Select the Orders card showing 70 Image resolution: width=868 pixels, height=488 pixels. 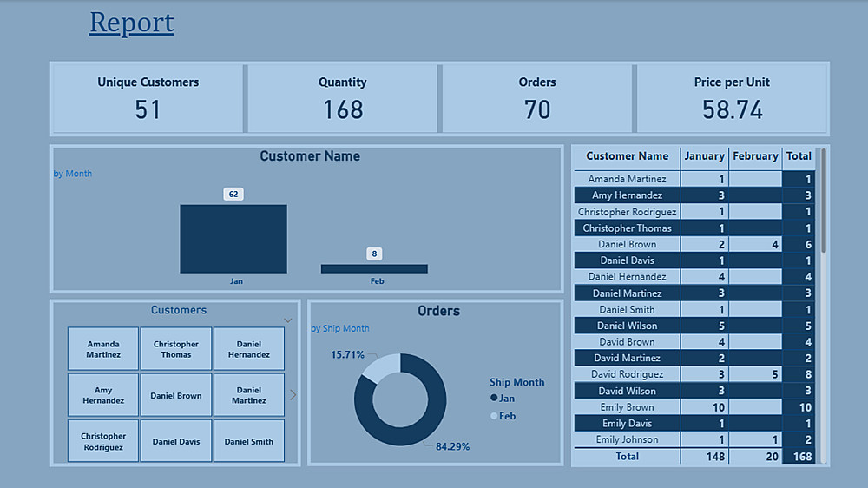(537, 99)
